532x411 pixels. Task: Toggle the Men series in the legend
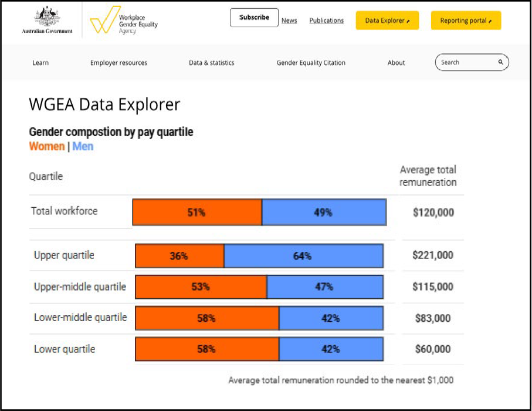(x=83, y=146)
